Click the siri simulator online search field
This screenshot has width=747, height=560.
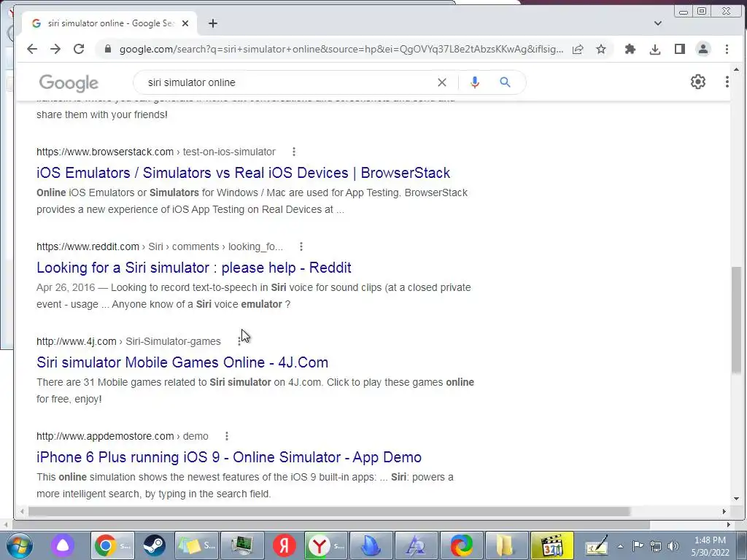tap(286, 82)
